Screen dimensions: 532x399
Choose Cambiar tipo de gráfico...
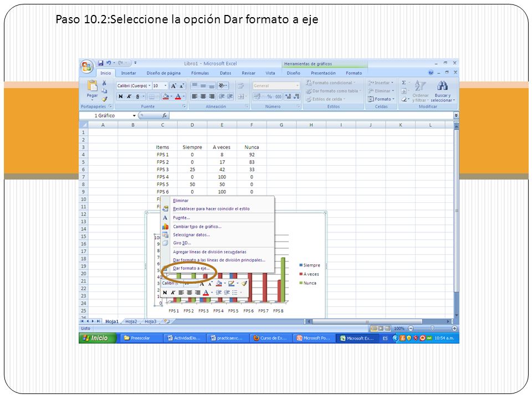coord(217,227)
